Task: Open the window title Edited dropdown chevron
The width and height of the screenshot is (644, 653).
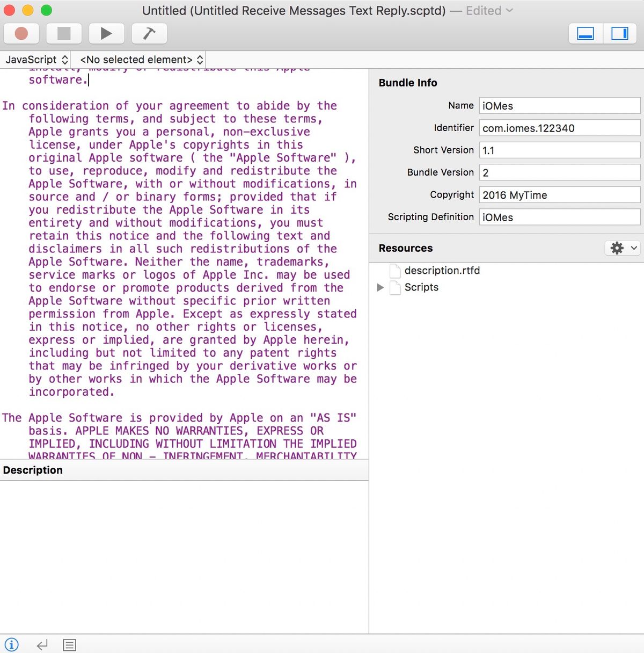Action: coord(509,11)
